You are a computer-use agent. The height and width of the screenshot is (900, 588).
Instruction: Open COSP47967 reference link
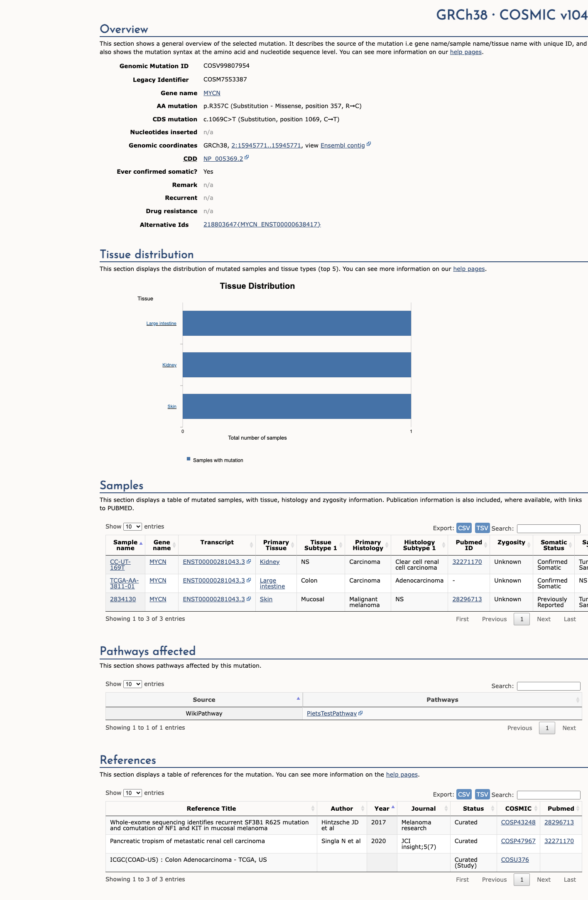pos(518,841)
